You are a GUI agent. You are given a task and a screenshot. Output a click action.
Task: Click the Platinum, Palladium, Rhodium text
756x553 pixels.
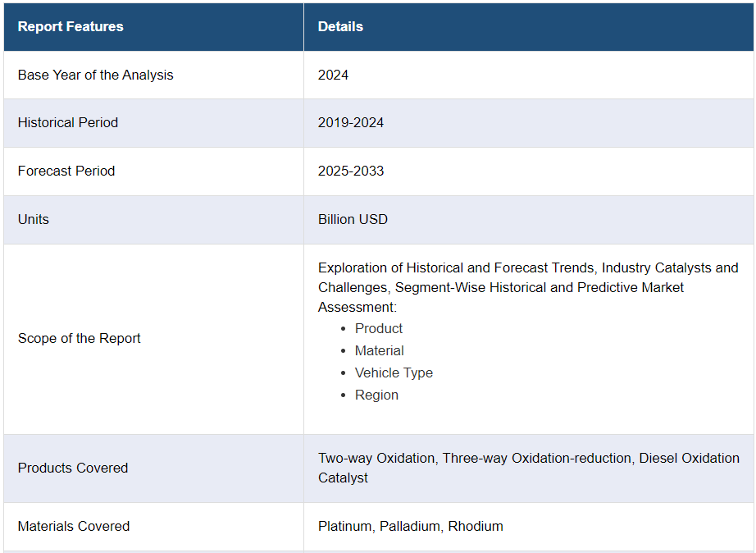click(411, 526)
